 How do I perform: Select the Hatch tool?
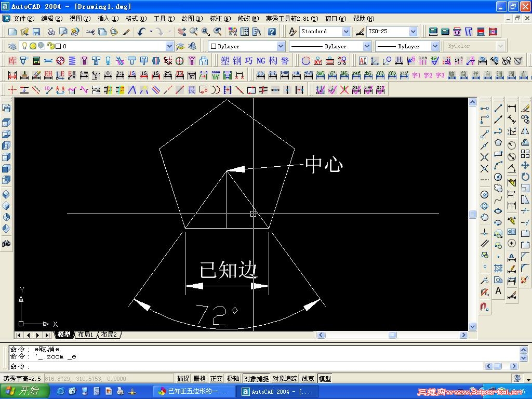coord(498,268)
